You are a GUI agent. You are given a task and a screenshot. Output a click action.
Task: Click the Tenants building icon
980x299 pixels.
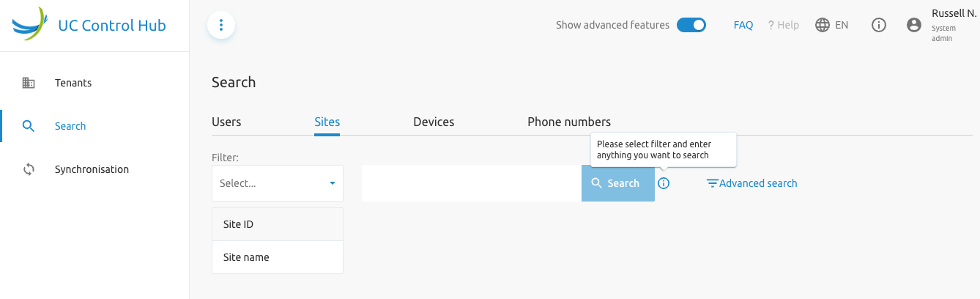click(29, 83)
